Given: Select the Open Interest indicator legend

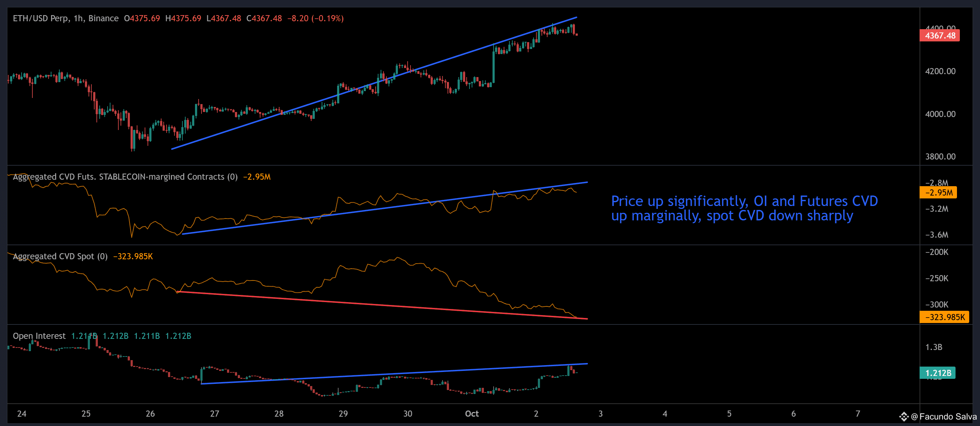Looking at the screenshot, I should (x=39, y=336).
